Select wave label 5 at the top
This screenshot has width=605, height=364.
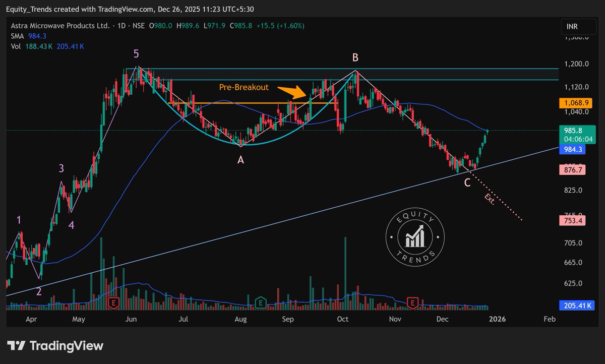click(x=137, y=53)
